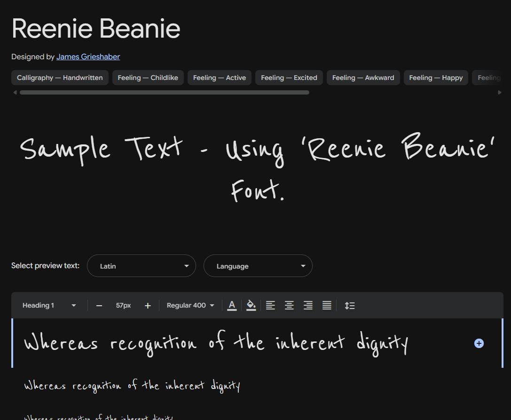The width and height of the screenshot is (511, 420).
Task: Open text color picker icon
Action: [232, 306]
